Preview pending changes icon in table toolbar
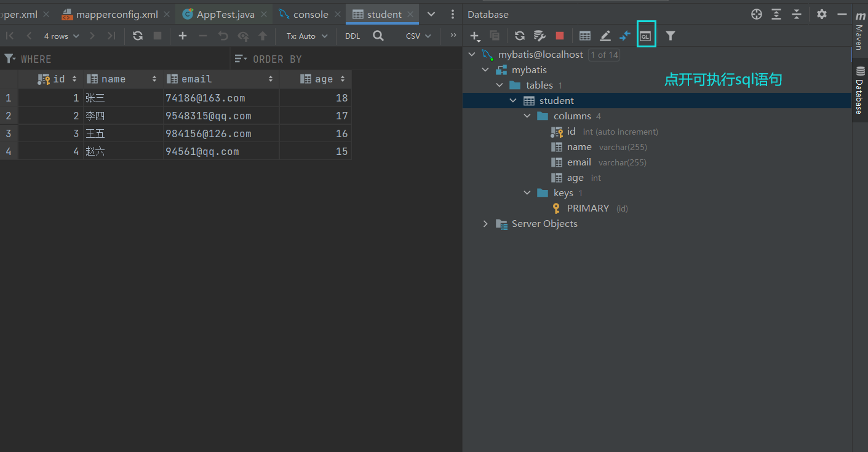Image resolution: width=868 pixels, height=452 pixels. [243, 36]
